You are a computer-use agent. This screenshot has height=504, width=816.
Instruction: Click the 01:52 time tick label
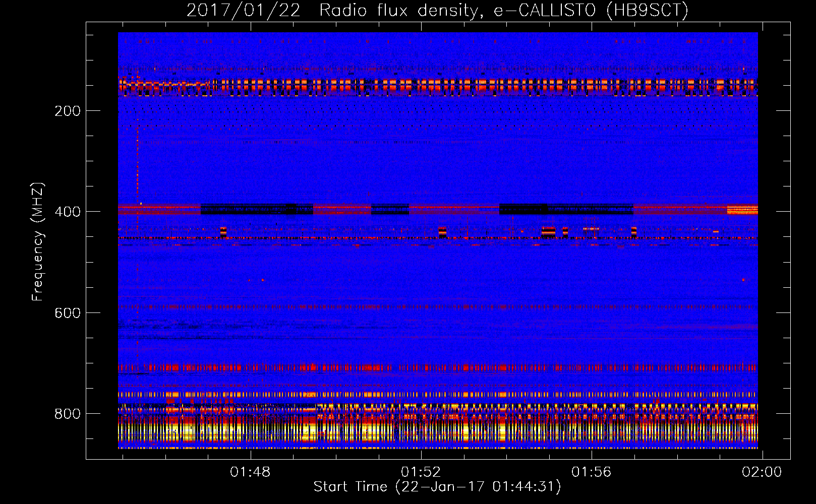(421, 472)
